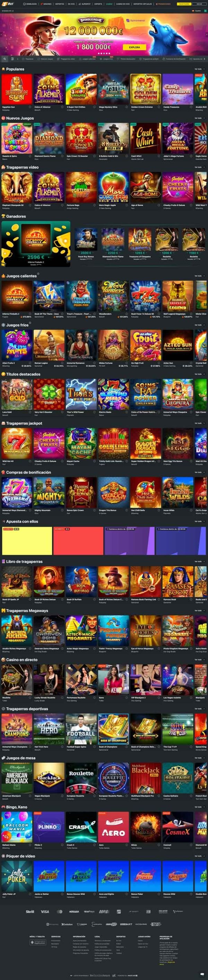208x980 pixels.
Task: Open the Egyptian Sun game thumbnail
Action: coord(17,90)
